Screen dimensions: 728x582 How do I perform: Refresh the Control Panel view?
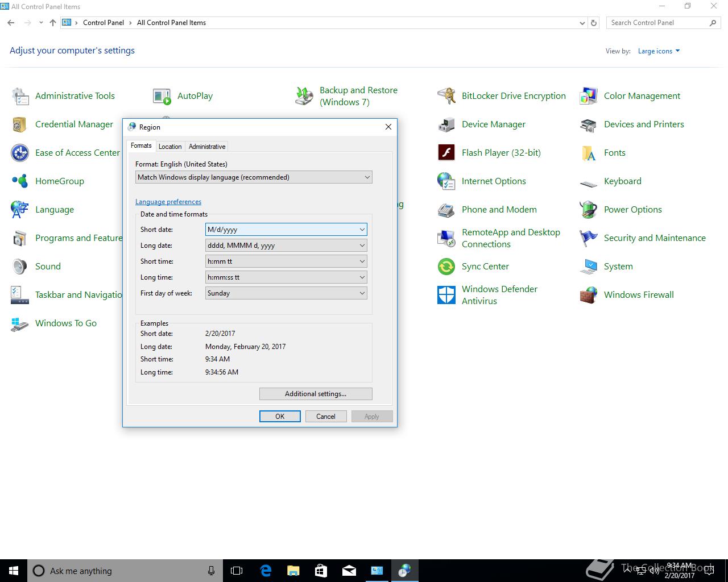pyautogui.click(x=594, y=23)
